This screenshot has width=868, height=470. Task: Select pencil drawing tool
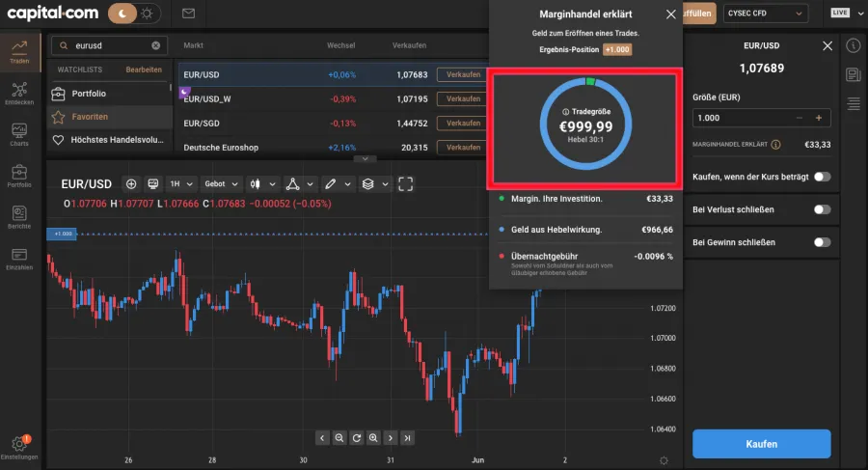(331, 184)
